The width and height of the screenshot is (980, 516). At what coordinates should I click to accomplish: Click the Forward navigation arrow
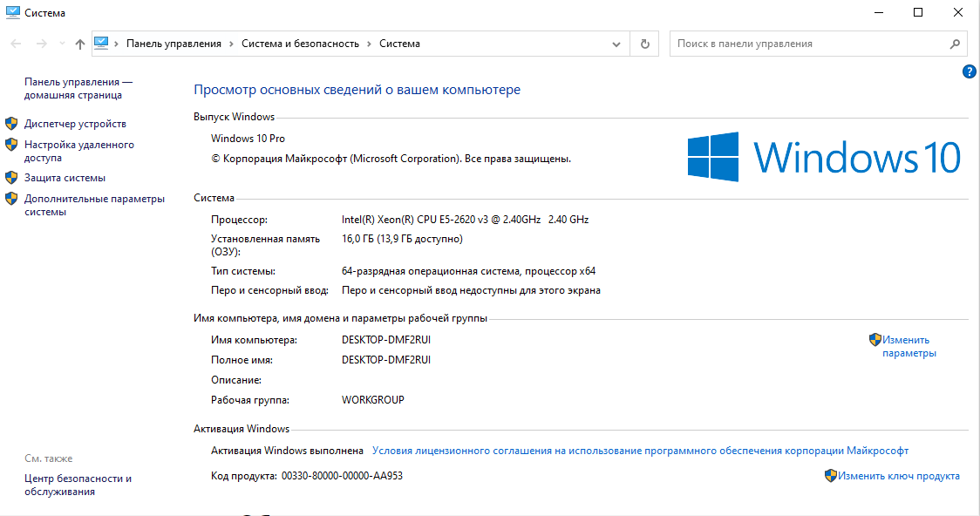point(41,44)
